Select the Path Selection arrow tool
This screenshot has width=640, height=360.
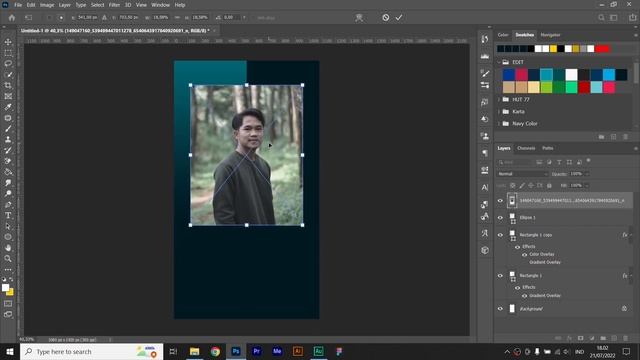tap(8, 226)
